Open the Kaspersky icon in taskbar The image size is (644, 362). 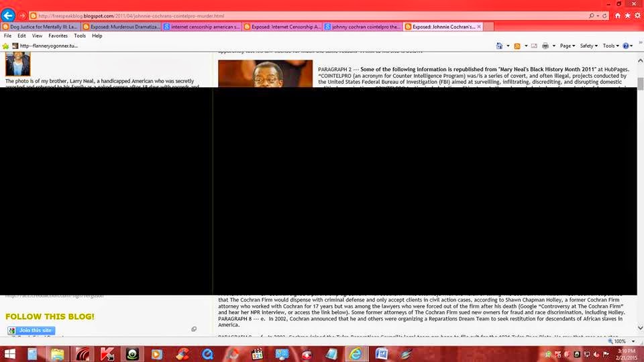pos(107,354)
